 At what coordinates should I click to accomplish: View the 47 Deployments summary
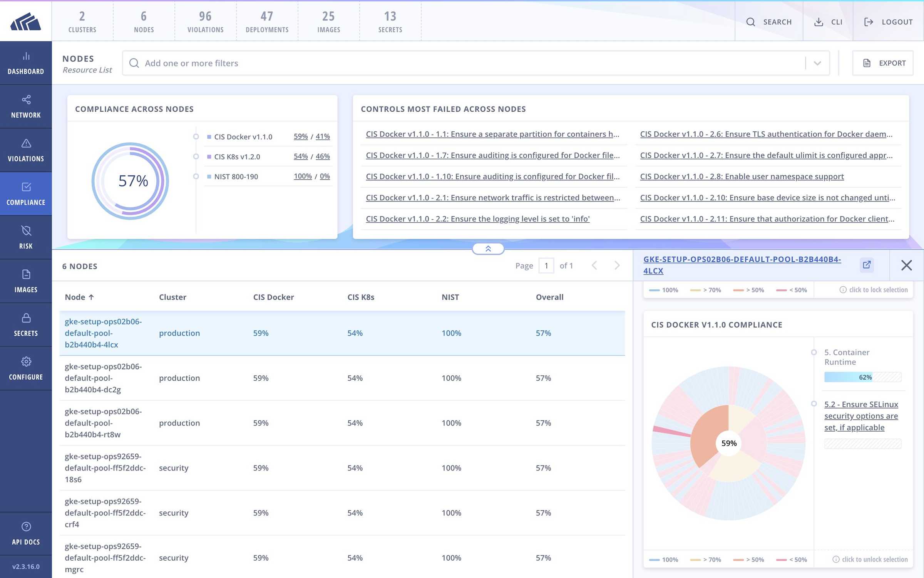(x=267, y=22)
